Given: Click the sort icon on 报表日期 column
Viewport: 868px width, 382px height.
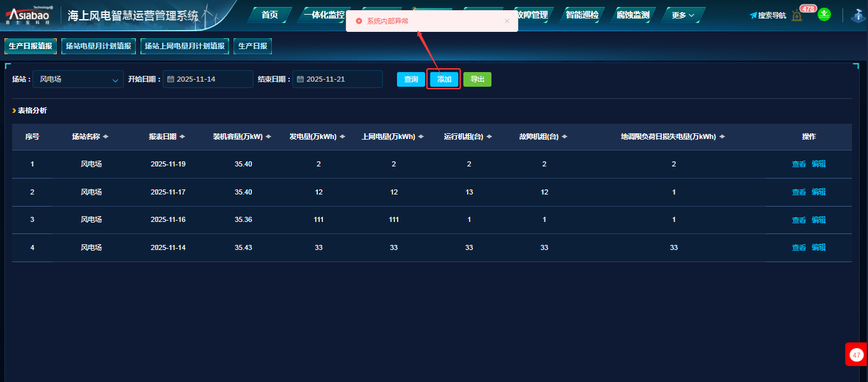Looking at the screenshot, I should [x=183, y=137].
